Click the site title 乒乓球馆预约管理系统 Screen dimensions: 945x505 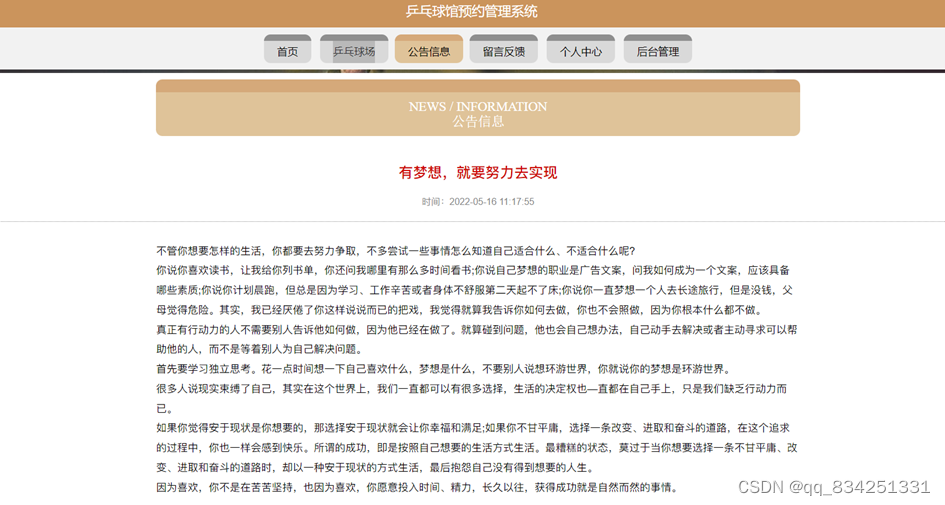coord(472,11)
